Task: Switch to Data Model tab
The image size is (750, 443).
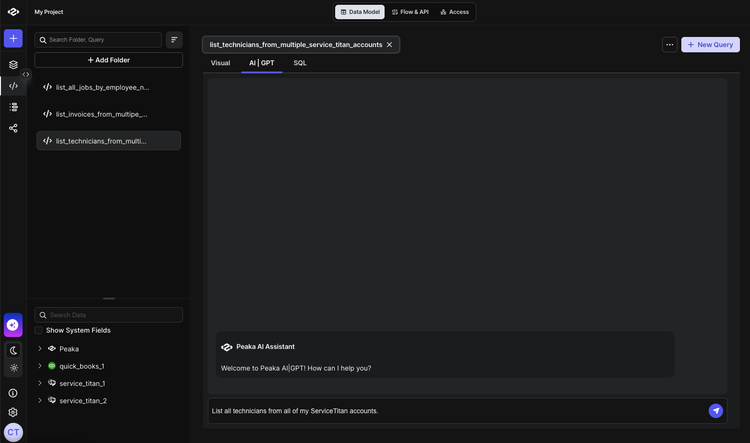Action: pos(360,12)
